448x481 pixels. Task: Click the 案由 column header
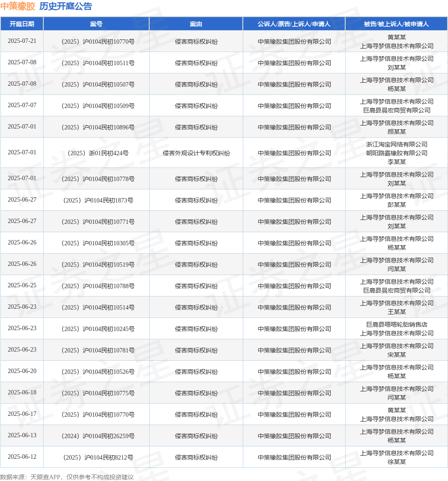[x=196, y=24]
